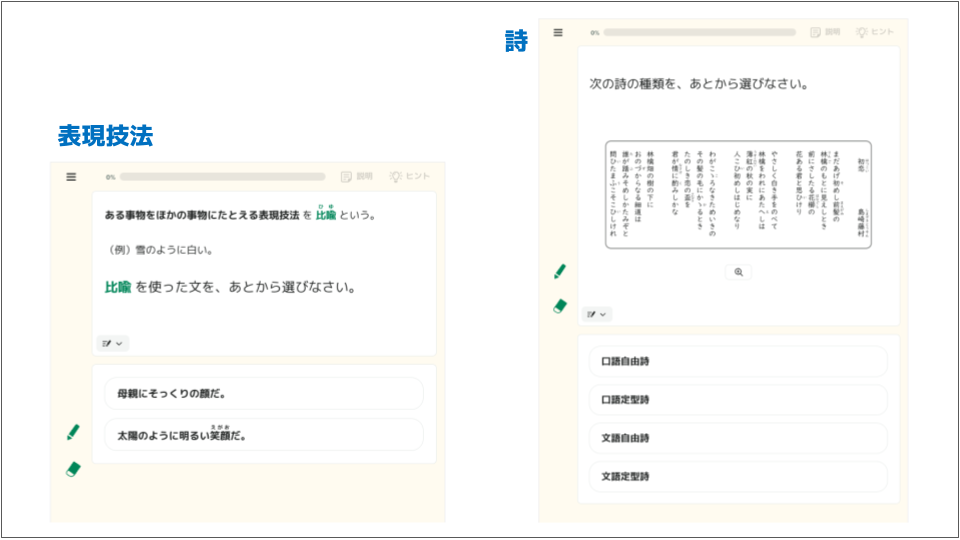Image resolution: width=960 pixels, height=540 pixels.
Task: Open 説明 in 表現技法 panel
Action: [x=357, y=177]
